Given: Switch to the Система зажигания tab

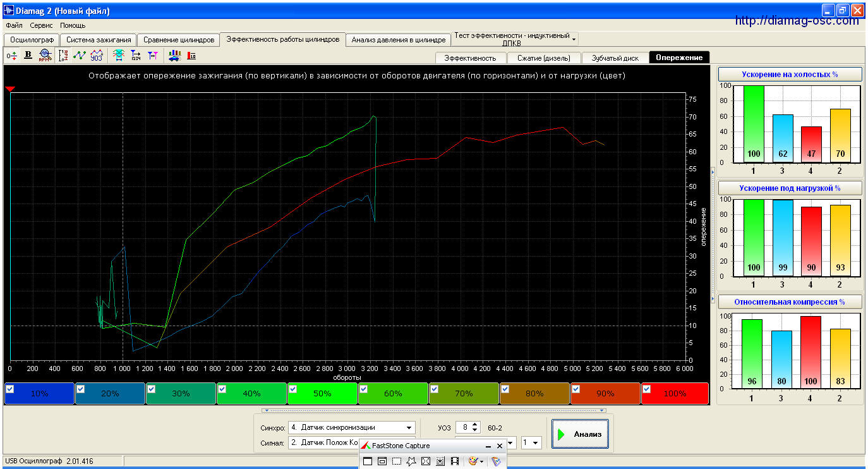Looking at the screenshot, I should pyautogui.click(x=99, y=40).
